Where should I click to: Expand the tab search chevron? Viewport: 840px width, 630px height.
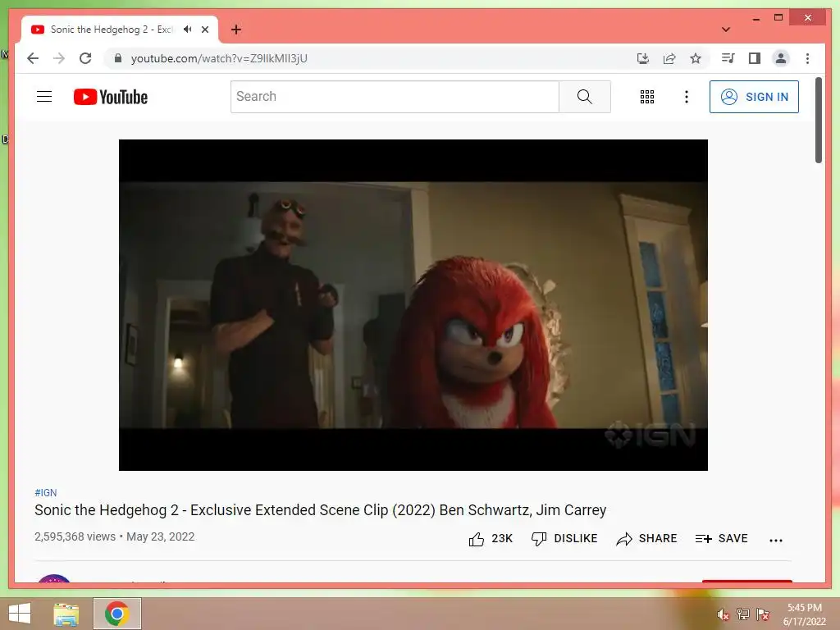pos(725,30)
